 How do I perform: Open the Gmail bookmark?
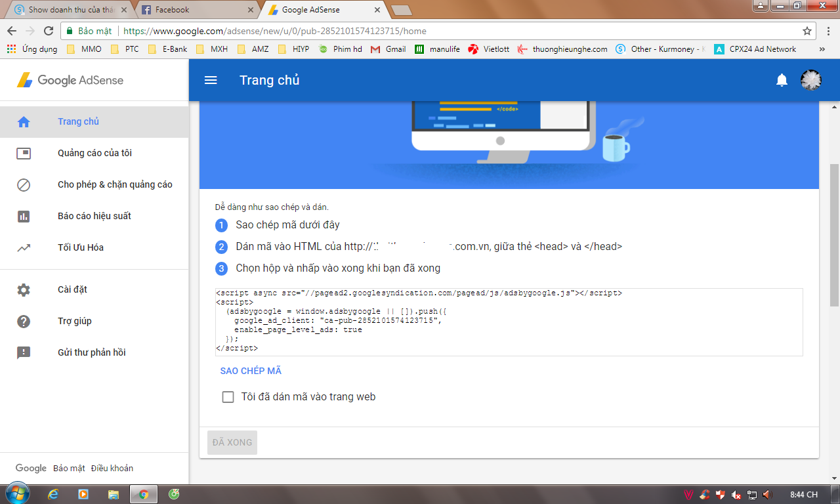[x=388, y=49]
